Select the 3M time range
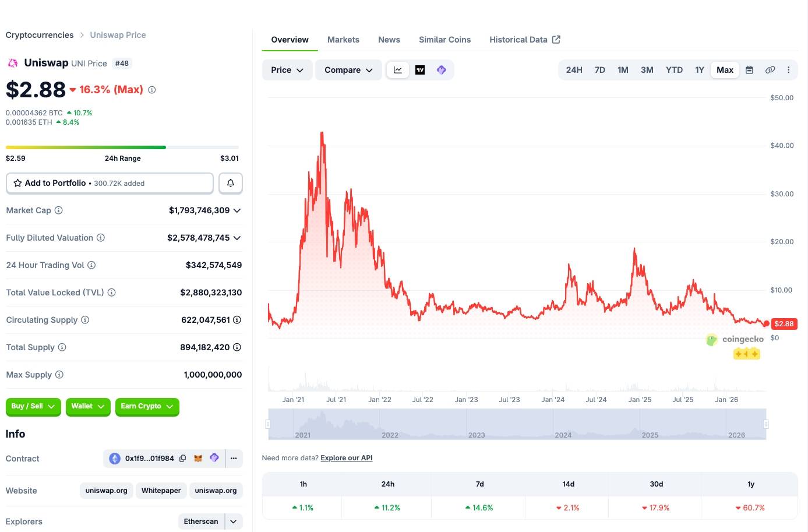 (647, 70)
